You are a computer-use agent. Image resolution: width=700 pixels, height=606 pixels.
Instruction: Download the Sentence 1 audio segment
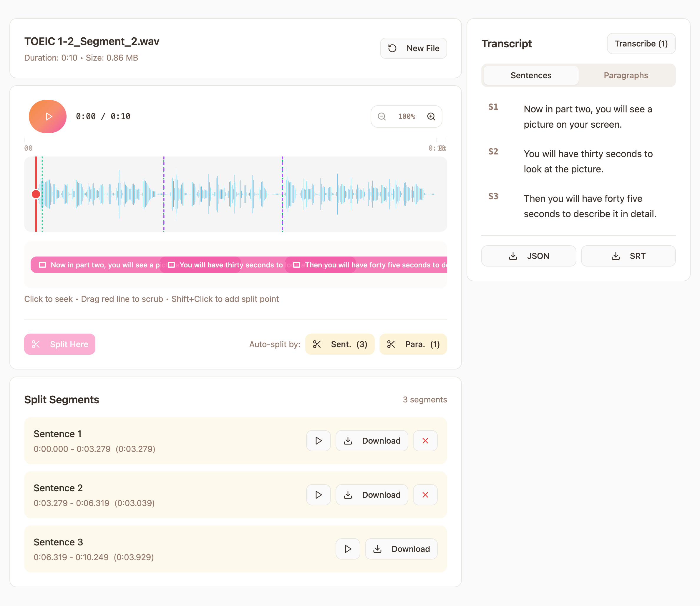371,441
